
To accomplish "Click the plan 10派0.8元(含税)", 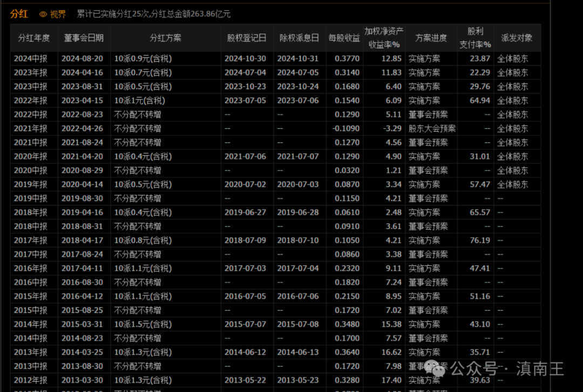I will click(x=143, y=240).
